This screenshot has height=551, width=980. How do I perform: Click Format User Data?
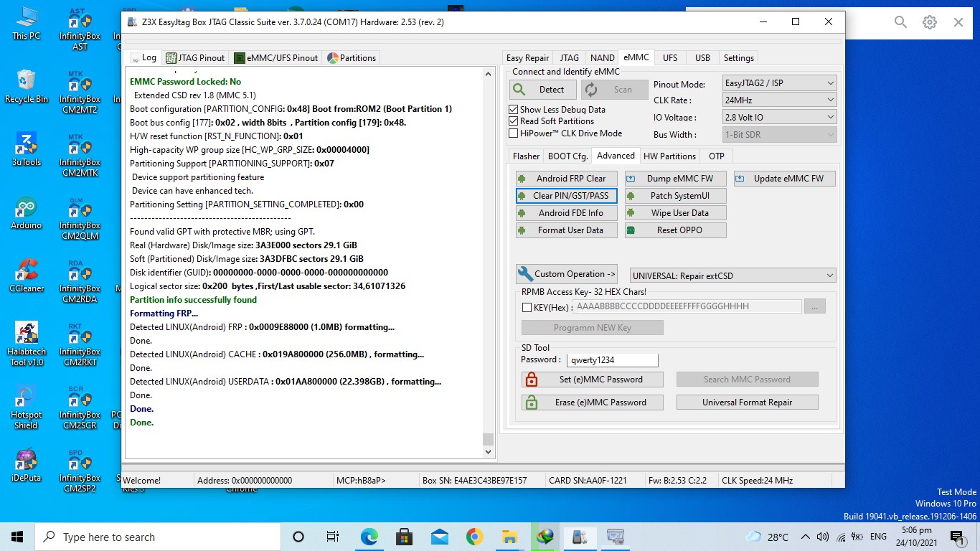pyautogui.click(x=566, y=230)
